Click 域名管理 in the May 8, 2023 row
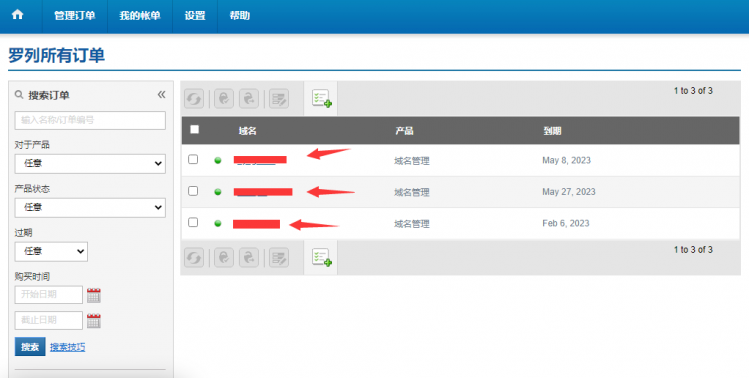 tap(412, 161)
